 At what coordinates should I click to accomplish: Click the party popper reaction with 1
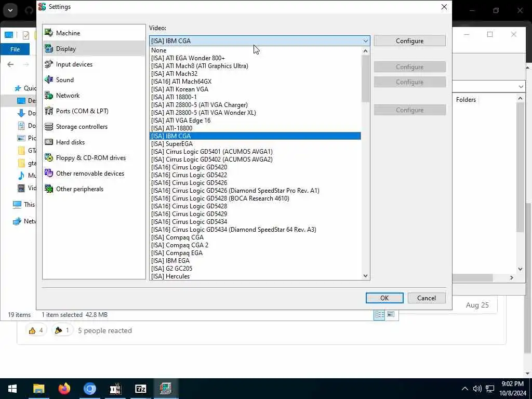click(62, 330)
